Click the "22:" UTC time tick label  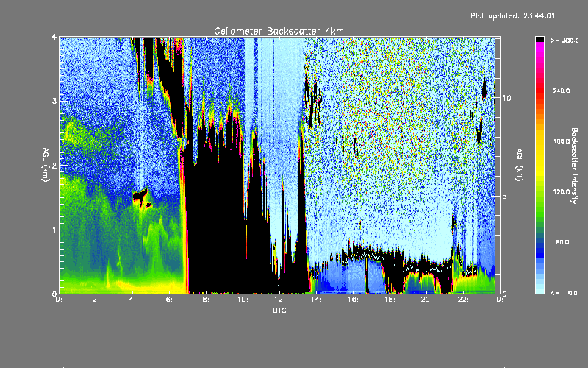coord(463,300)
